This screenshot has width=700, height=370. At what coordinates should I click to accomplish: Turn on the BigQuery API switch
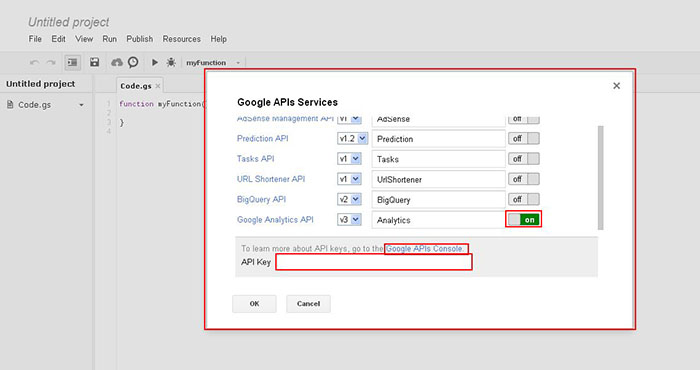coord(524,199)
